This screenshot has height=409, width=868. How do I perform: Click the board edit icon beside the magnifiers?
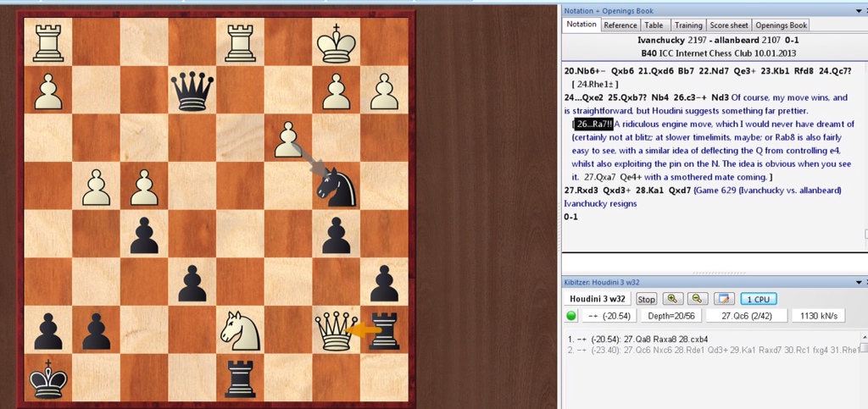723,299
